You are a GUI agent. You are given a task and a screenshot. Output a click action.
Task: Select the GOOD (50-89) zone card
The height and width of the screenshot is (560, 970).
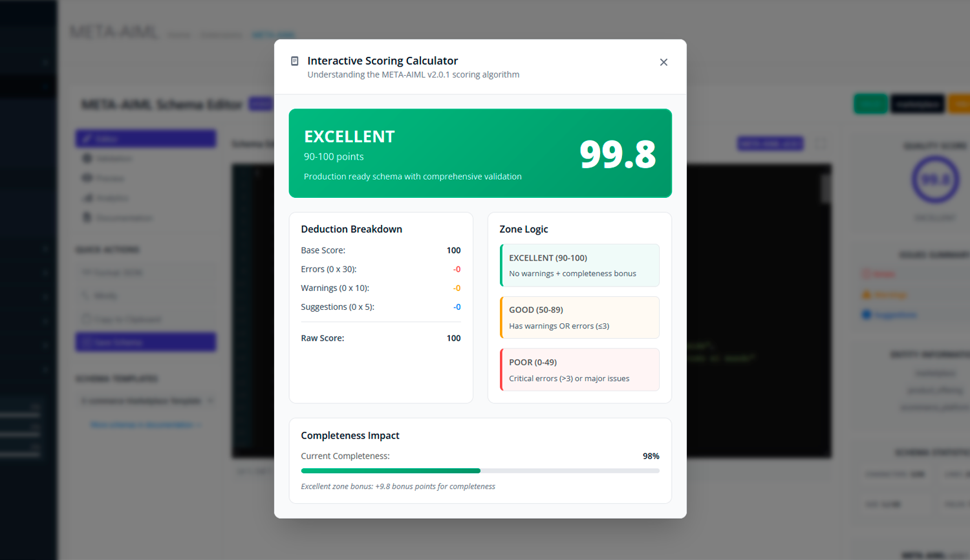tap(579, 318)
